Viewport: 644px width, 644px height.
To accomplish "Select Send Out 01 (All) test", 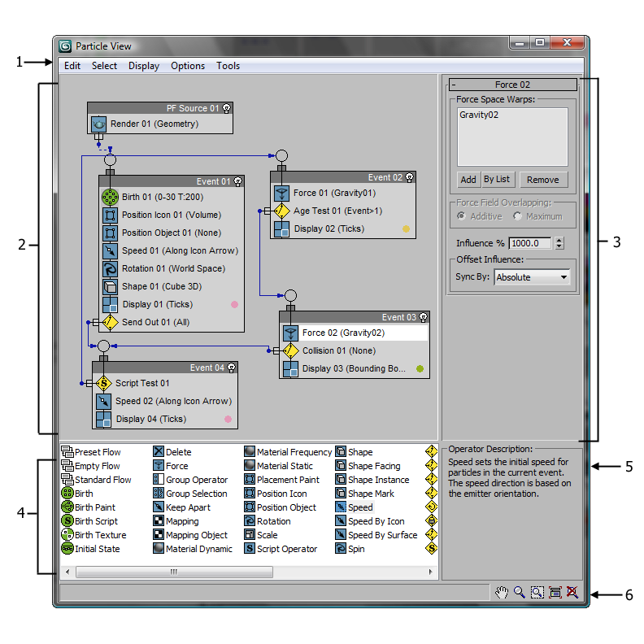I will pos(172,322).
